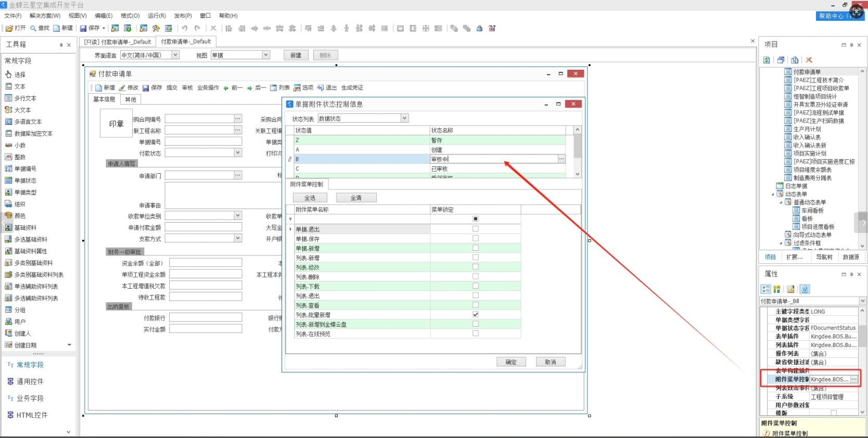Select the 选择 pointer tool in toolbox
Image resolution: width=868 pixels, height=438 pixels.
pos(16,75)
